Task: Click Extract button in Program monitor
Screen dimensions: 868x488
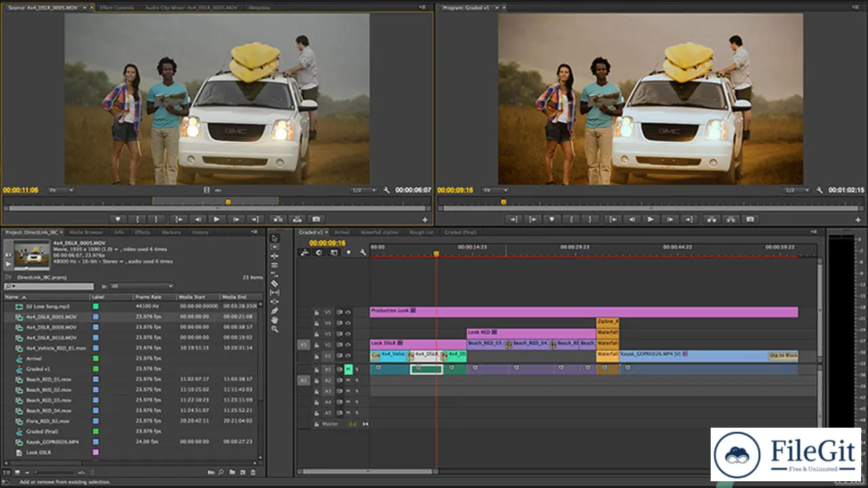Action: 730,219
